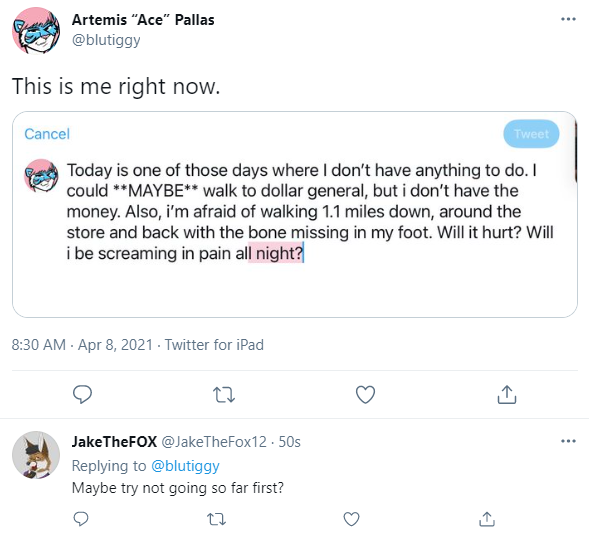Screen dimensions: 589x540
Task: Open JakeTheFOX's profile avatar
Action: point(36,455)
